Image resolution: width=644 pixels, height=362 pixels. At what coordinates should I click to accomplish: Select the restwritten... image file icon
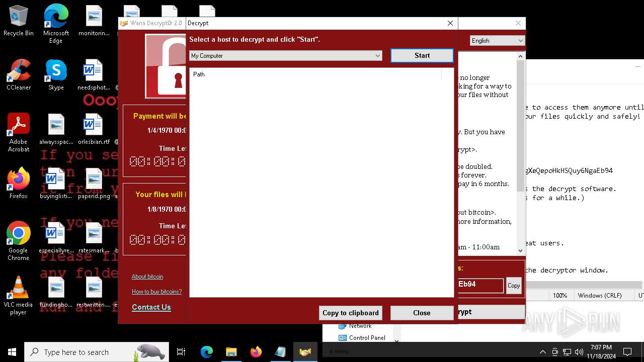click(x=94, y=292)
